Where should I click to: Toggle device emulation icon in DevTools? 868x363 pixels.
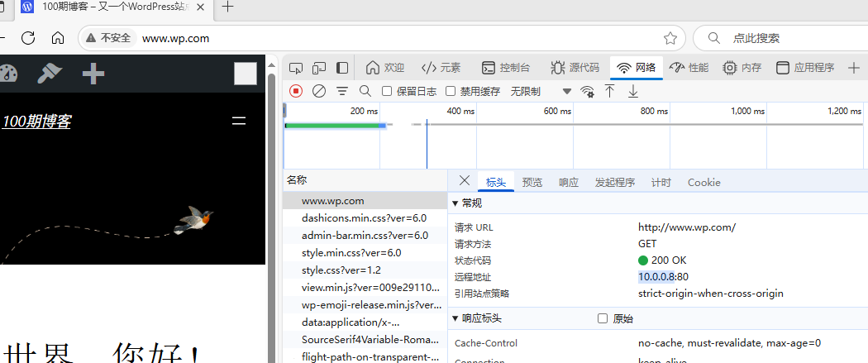319,68
